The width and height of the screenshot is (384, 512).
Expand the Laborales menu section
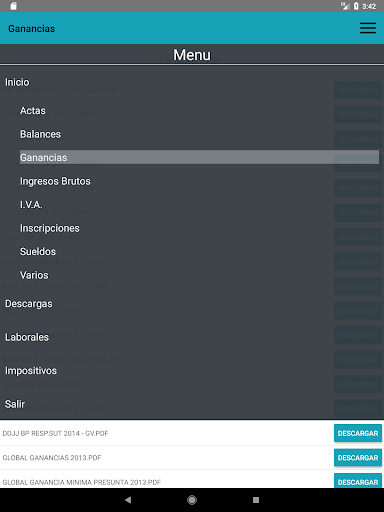27,337
